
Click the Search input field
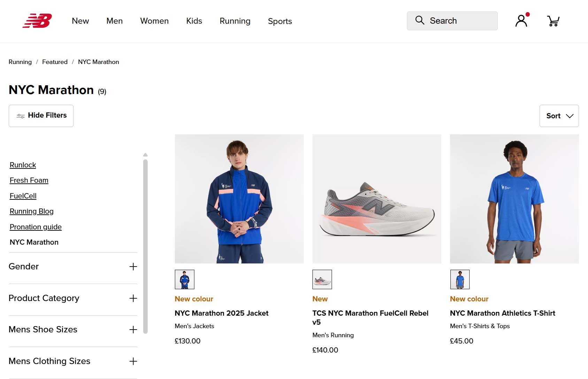pyautogui.click(x=452, y=21)
